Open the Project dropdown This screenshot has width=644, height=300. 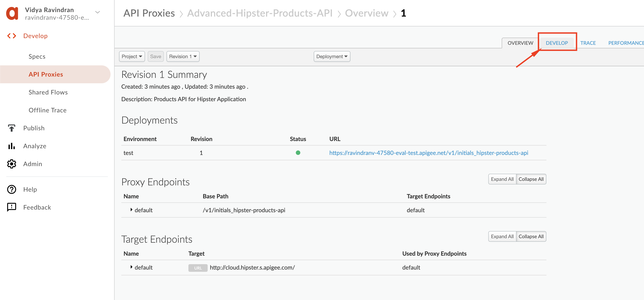click(132, 56)
